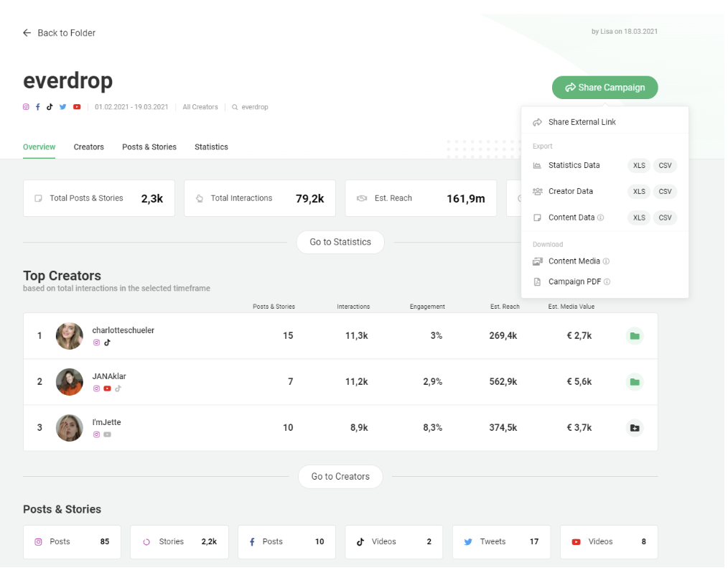Click add-to-folder icon for I'mJette
This screenshot has width=728, height=573.
click(634, 428)
